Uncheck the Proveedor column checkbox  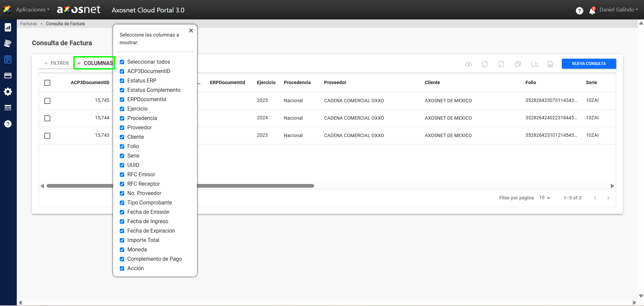122,128
